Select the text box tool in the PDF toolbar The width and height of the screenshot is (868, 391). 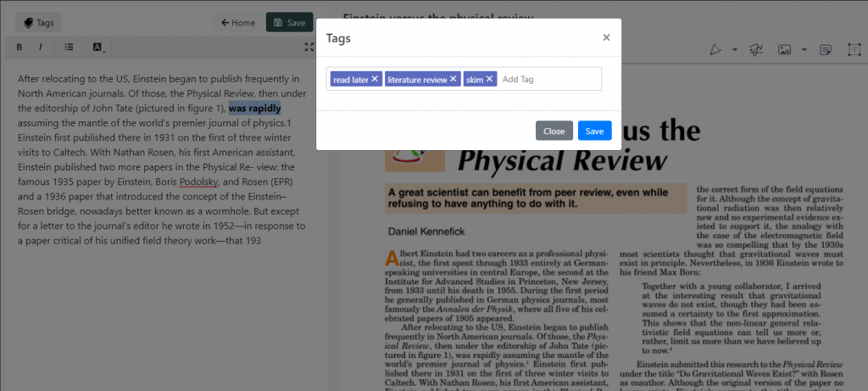pyautogui.click(x=854, y=50)
